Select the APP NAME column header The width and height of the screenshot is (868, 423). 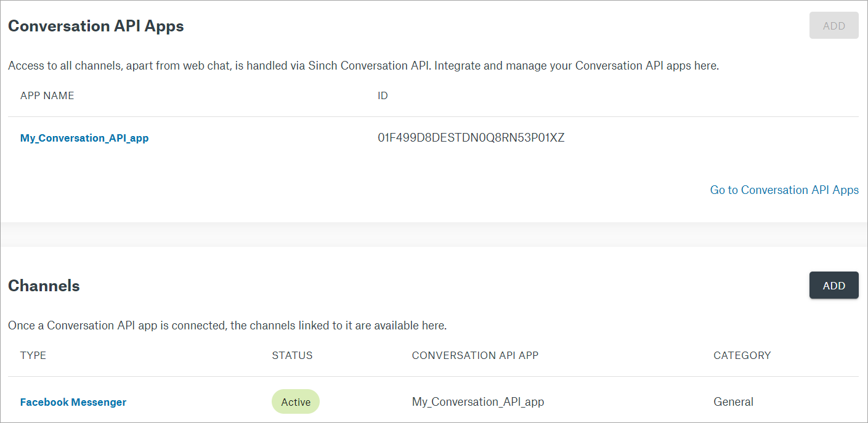[47, 95]
